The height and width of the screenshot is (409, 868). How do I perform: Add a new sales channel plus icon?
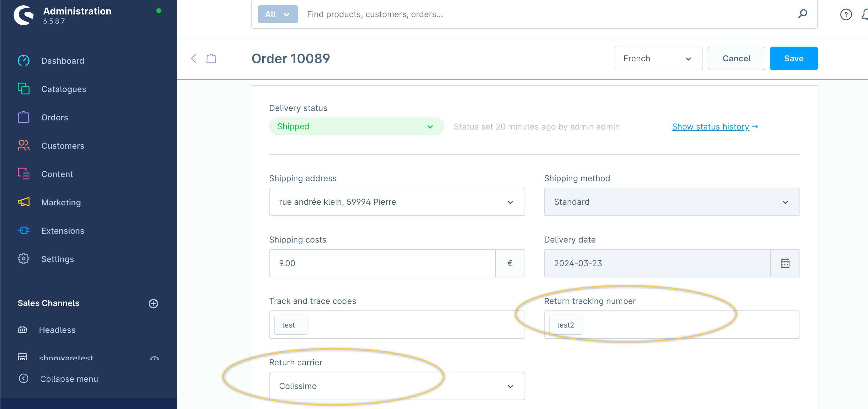(x=153, y=303)
